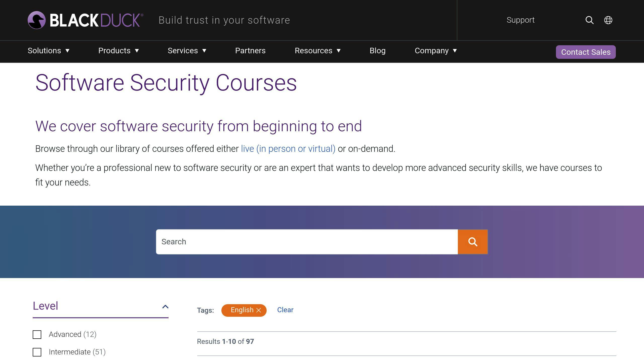Focus the course Search field
The width and height of the screenshot is (644, 362).
(307, 242)
